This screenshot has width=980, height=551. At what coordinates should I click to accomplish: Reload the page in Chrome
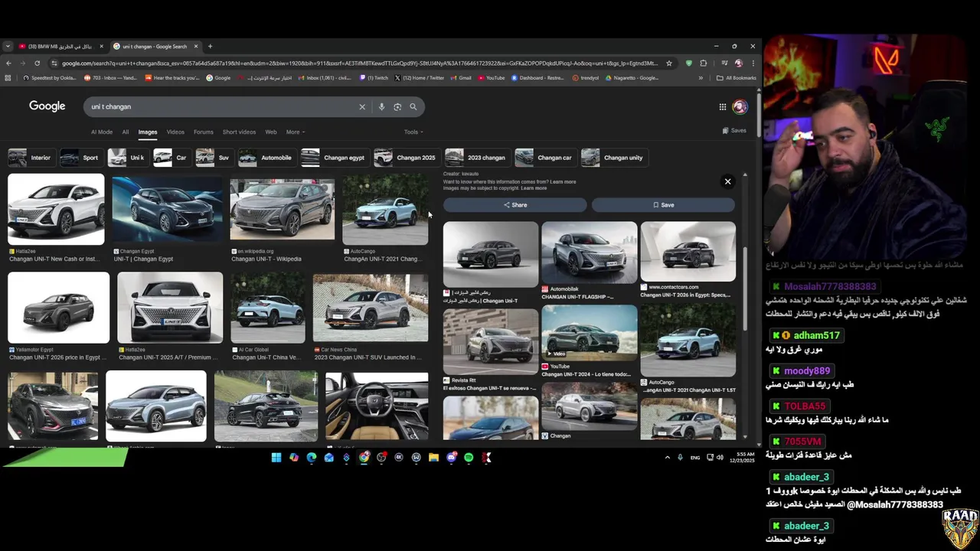click(36, 64)
